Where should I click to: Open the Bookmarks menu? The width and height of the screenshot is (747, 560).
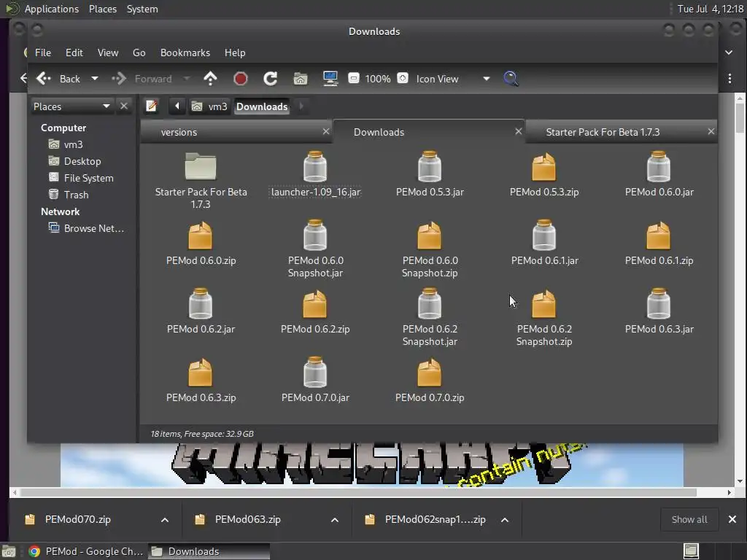(x=185, y=52)
